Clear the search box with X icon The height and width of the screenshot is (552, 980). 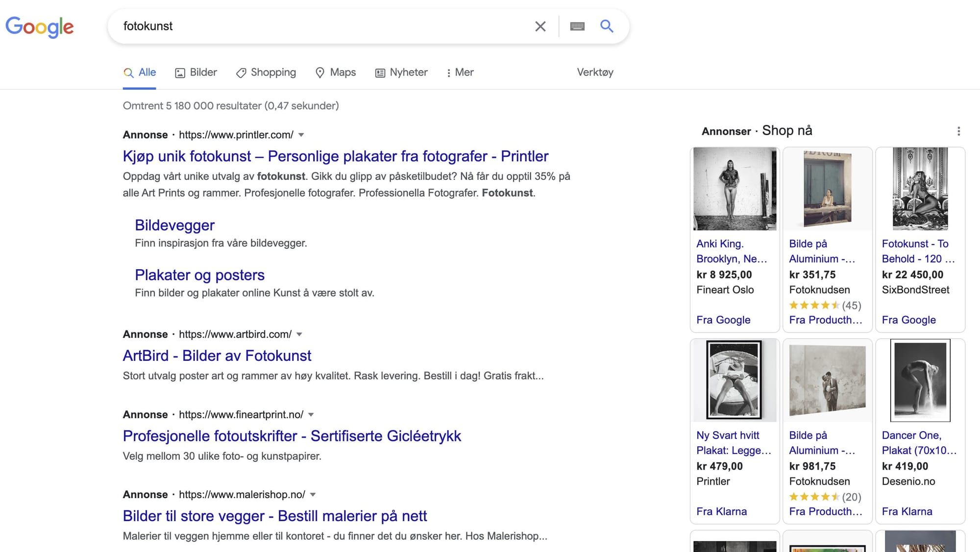540,26
